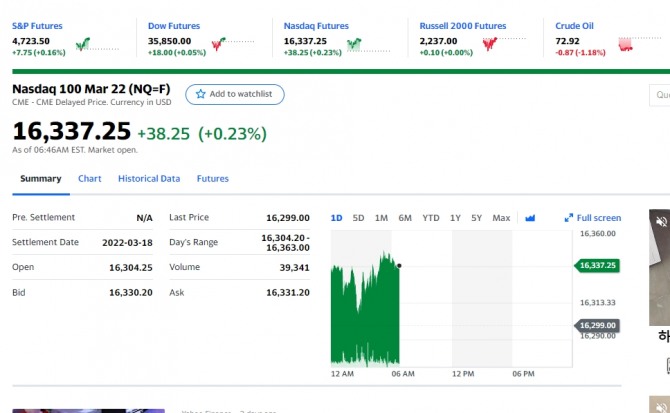Switch chart range to 5D
The image size is (670, 413).
point(358,218)
